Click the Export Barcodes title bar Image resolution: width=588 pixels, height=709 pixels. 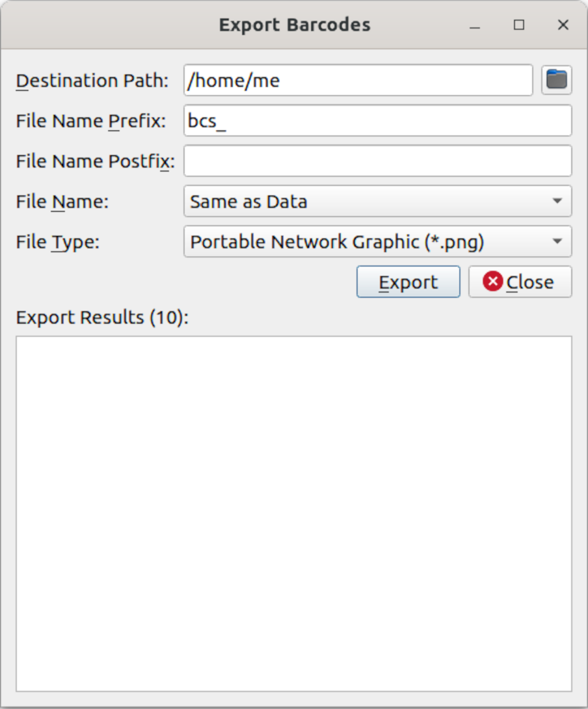[x=294, y=24]
